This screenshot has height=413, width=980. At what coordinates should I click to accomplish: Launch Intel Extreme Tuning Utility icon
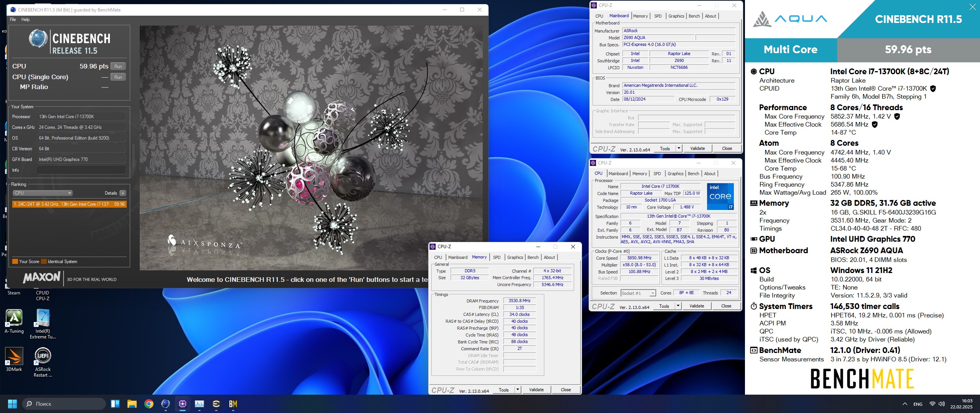coord(42,324)
